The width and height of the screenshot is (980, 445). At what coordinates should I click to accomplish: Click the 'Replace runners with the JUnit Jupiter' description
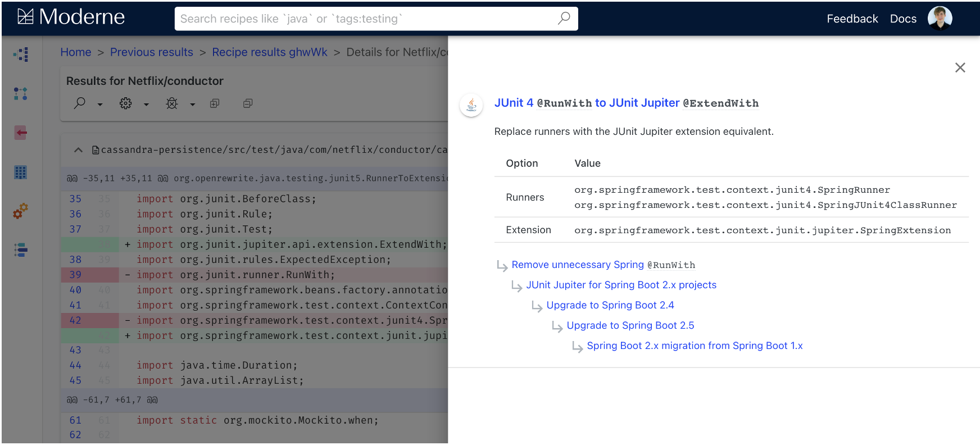click(x=634, y=131)
